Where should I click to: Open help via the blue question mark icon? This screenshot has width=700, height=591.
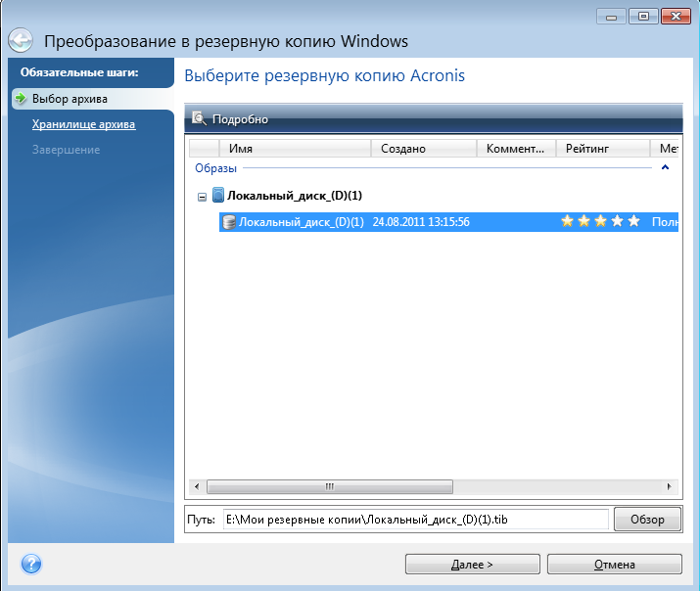click(31, 564)
